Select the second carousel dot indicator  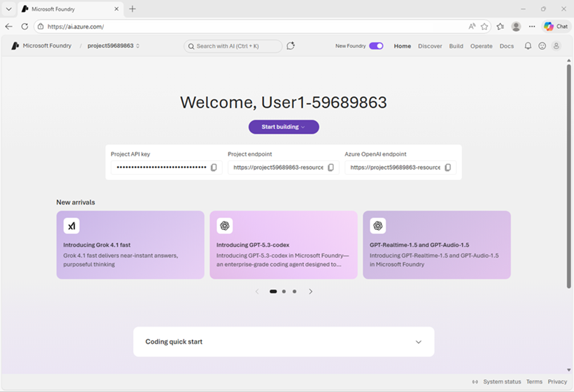(284, 291)
